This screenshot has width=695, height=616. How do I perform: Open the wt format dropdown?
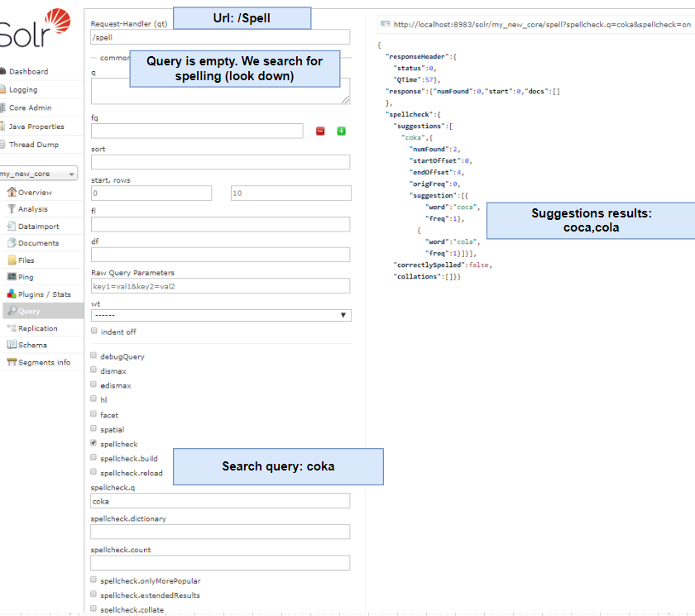(x=221, y=315)
